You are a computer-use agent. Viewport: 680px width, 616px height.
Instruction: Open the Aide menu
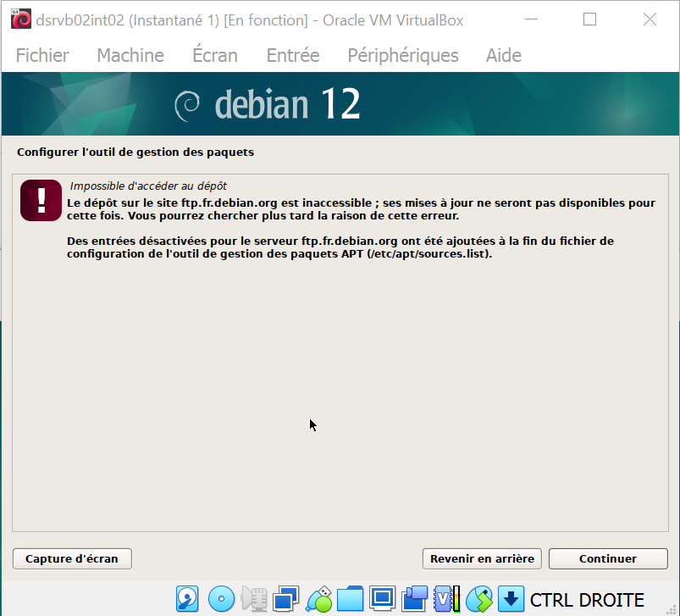(x=504, y=55)
